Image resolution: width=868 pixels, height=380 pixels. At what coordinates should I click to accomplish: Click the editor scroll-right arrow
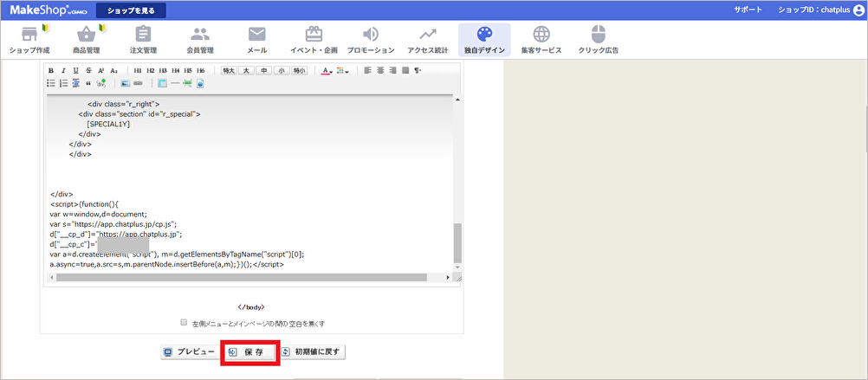[x=448, y=277]
